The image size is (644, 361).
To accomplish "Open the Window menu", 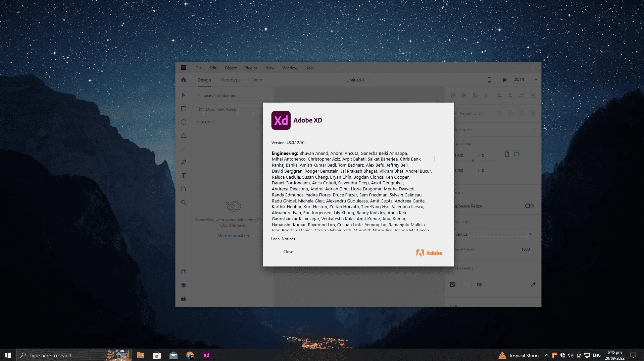I will coord(290,68).
